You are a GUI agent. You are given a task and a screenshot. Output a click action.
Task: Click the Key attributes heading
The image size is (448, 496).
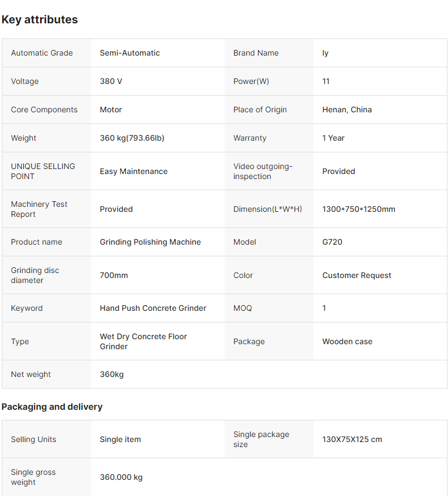point(39,19)
